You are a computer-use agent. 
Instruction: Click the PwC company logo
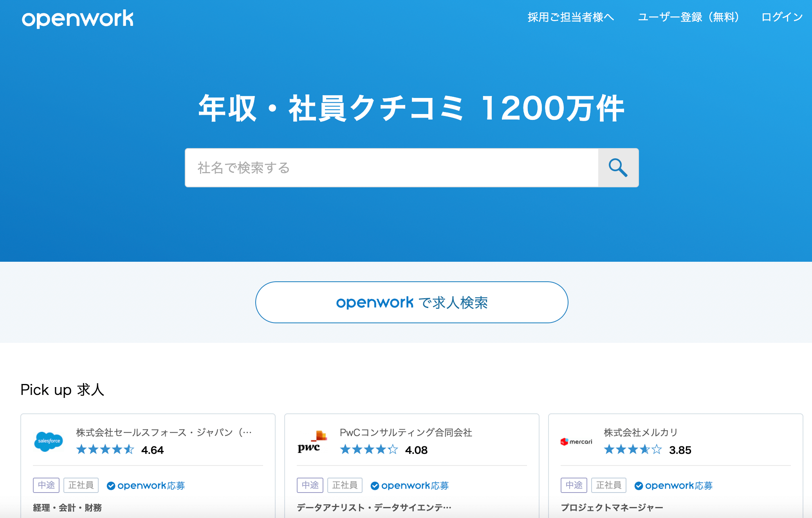[312, 442]
